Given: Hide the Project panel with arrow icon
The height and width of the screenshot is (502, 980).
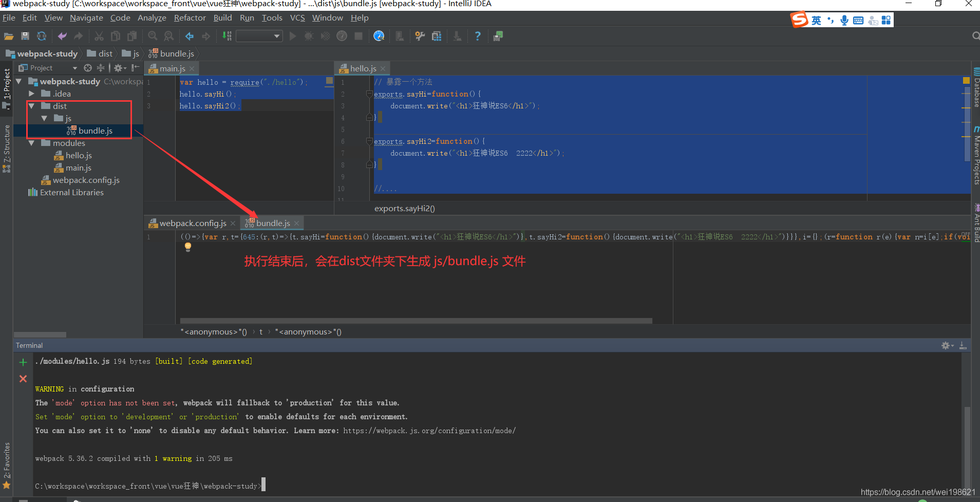Looking at the screenshot, I should [135, 68].
